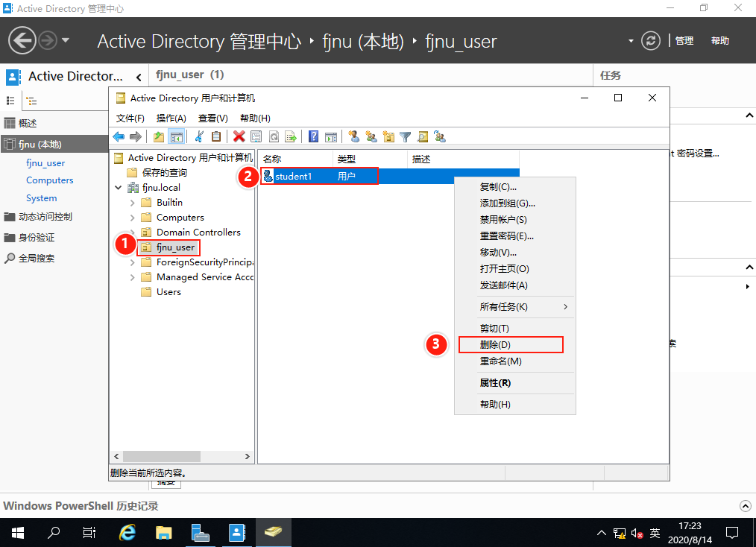Choose 重命名(M) from context menu
This screenshot has height=547, width=756.
coord(515,361)
